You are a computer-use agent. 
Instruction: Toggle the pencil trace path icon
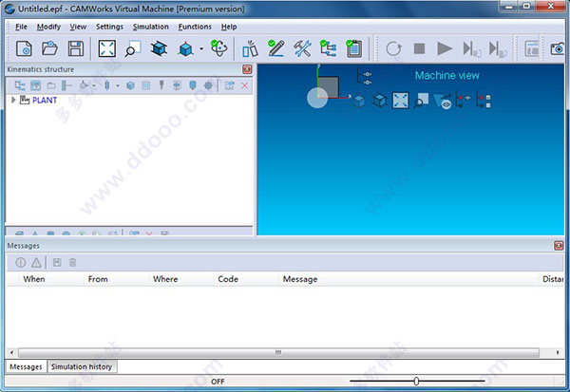pos(275,48)
